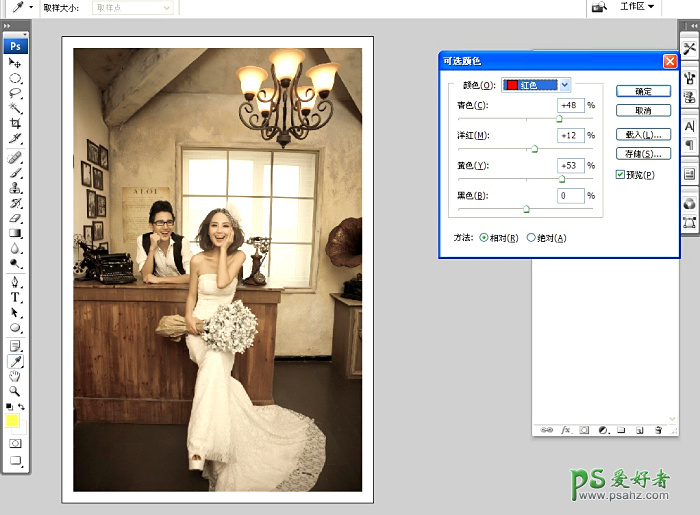Select the Crop tool in toolbox
Screen dimensions: 700x515
tap(16, 123)
